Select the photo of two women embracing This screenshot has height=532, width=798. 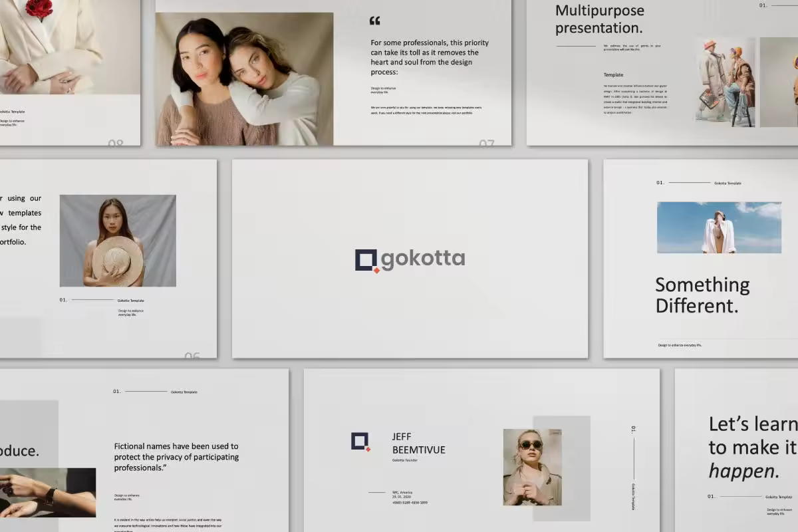tap(245, 79)
